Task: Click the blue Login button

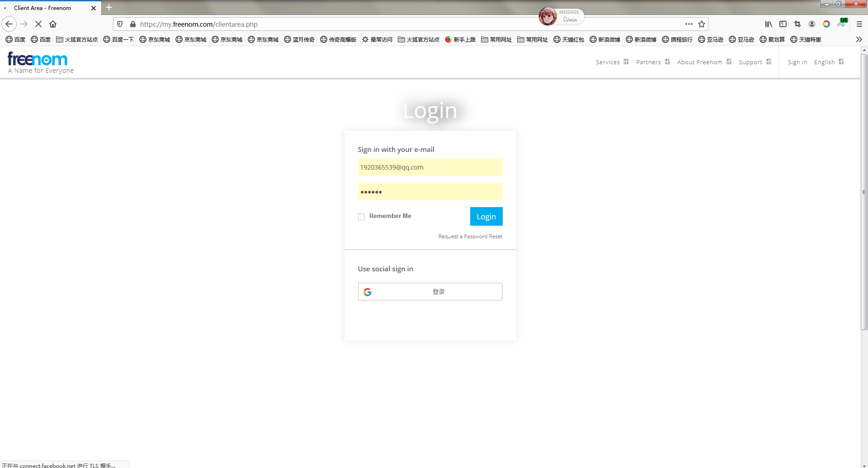Action: (486, 216)
